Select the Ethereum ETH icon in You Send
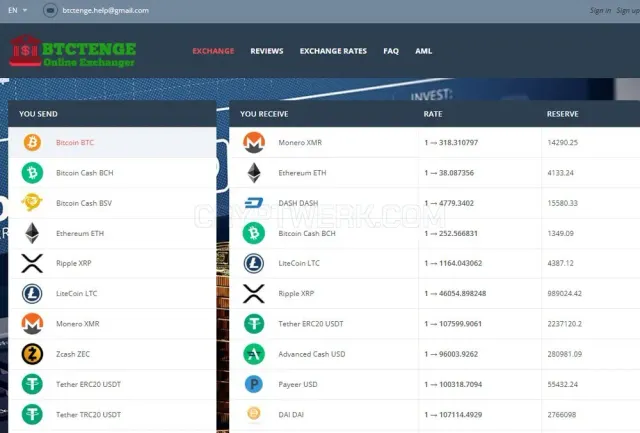 (32, 233)
